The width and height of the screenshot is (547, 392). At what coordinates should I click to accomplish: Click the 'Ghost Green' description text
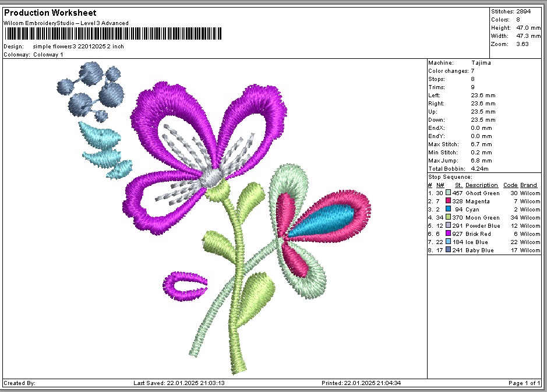click(482, 193)
